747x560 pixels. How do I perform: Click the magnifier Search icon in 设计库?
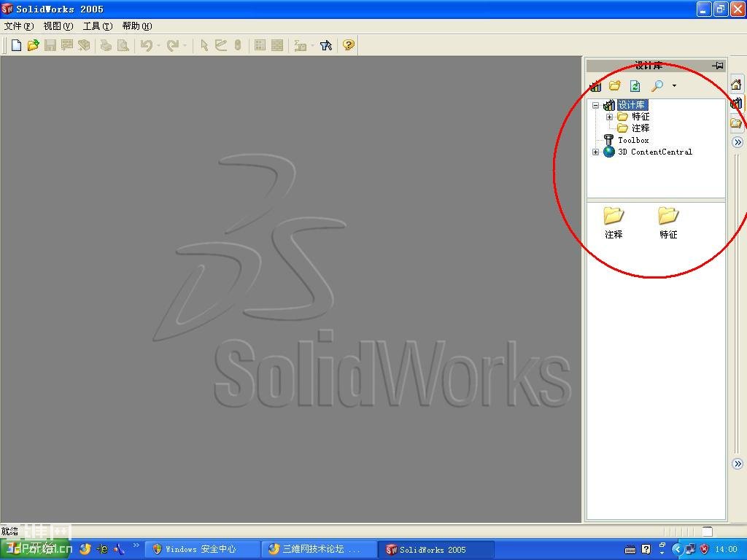(657, 86)
